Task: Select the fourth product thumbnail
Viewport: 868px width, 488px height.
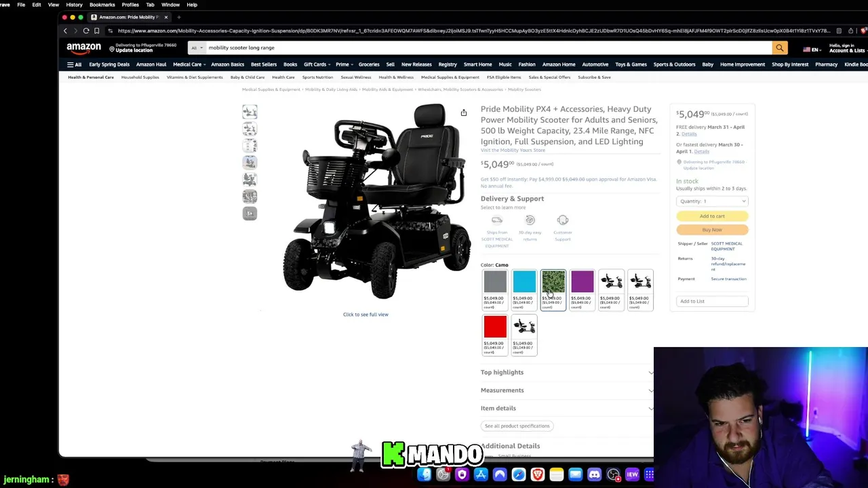Action: [250, 163]
